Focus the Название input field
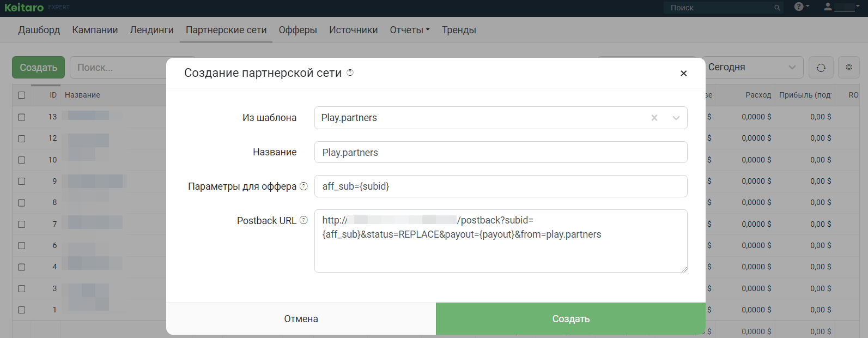Image resolution: width=868 pixels, height=338 pixels. point(501,152)
